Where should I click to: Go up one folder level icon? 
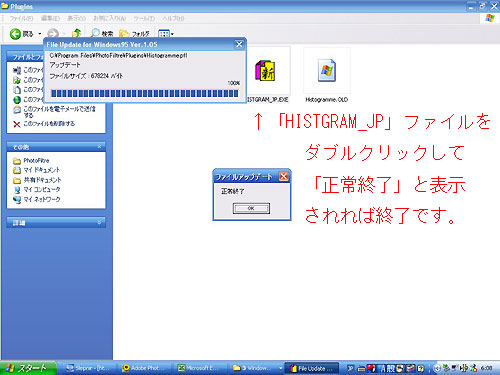tap(77, 33)
